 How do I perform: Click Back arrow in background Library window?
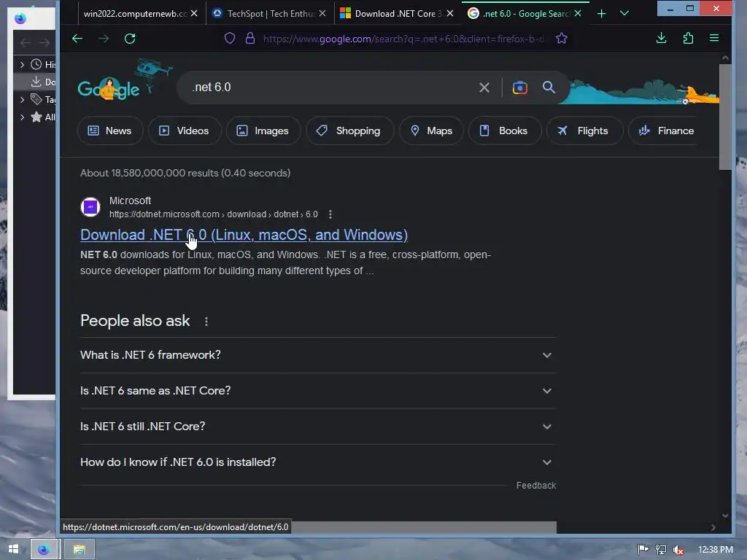[x=26, y=43]
